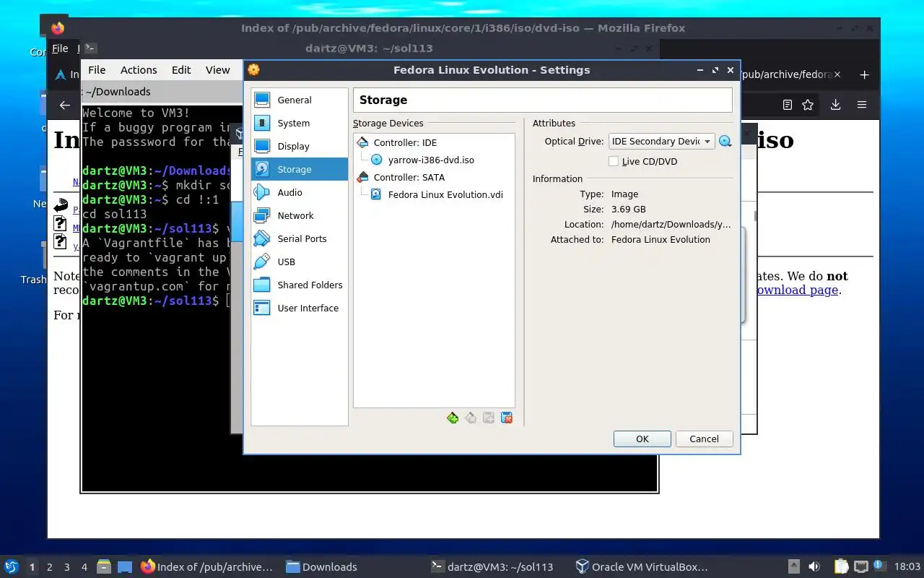This screenshot has height=578, width=924.
Task: Click the taskbar clock 18:03
Action: [907, 567]
